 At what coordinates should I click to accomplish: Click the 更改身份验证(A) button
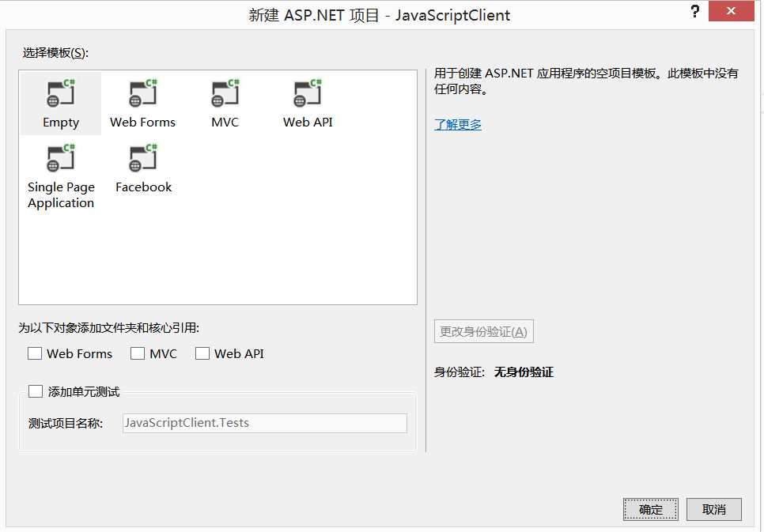(484, 332)
